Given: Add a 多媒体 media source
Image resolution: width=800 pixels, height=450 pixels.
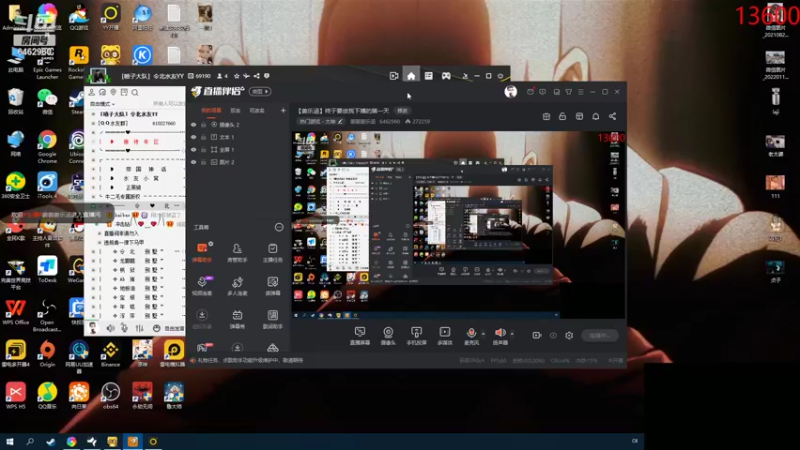Looking at the screenshot, I should [x=445, y=336].
